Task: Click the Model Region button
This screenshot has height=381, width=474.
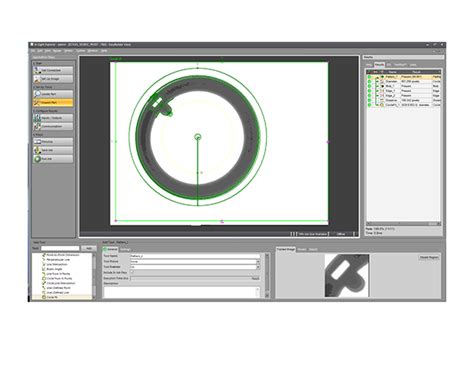Action: point(429,258)
